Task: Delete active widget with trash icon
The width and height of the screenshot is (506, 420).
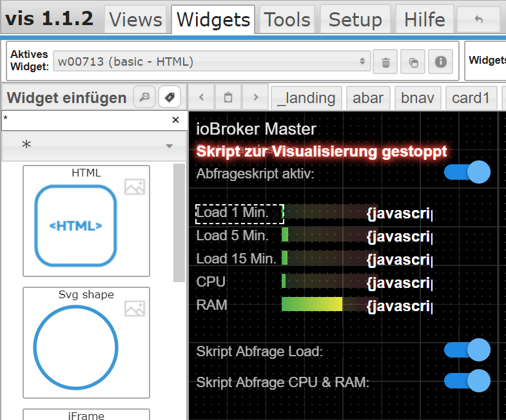Action: tap(385, 62)
